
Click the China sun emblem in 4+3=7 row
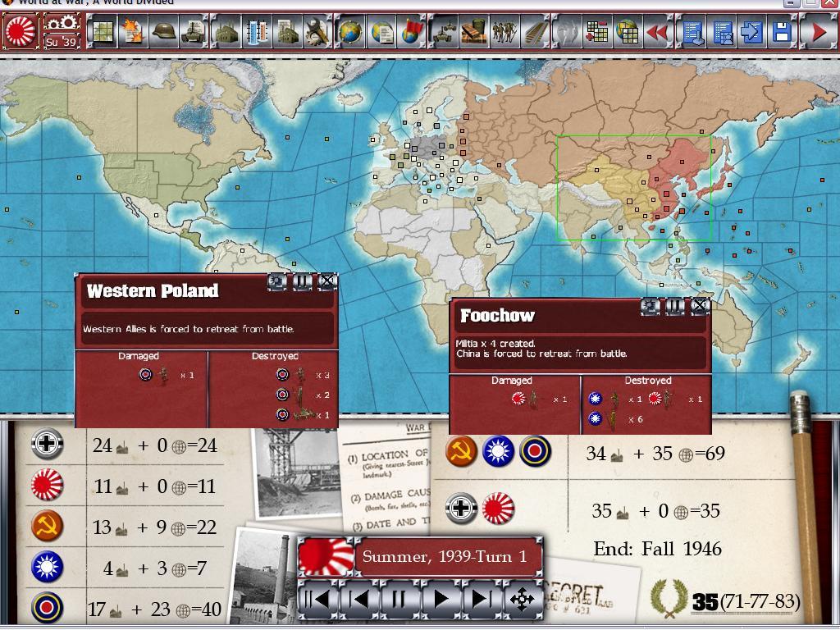[x=47, y=567]
